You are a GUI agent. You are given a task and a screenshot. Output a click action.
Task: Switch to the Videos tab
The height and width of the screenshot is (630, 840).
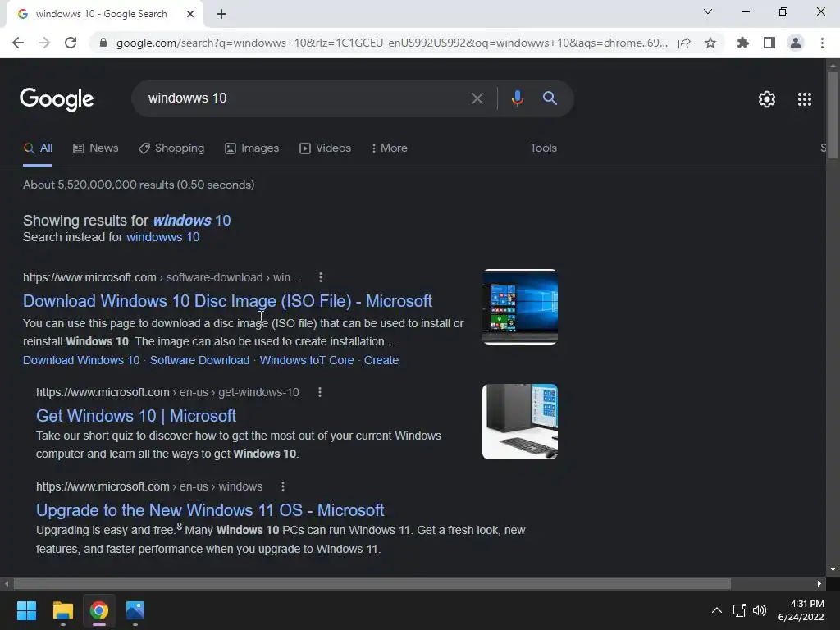[x=325, y=148]
